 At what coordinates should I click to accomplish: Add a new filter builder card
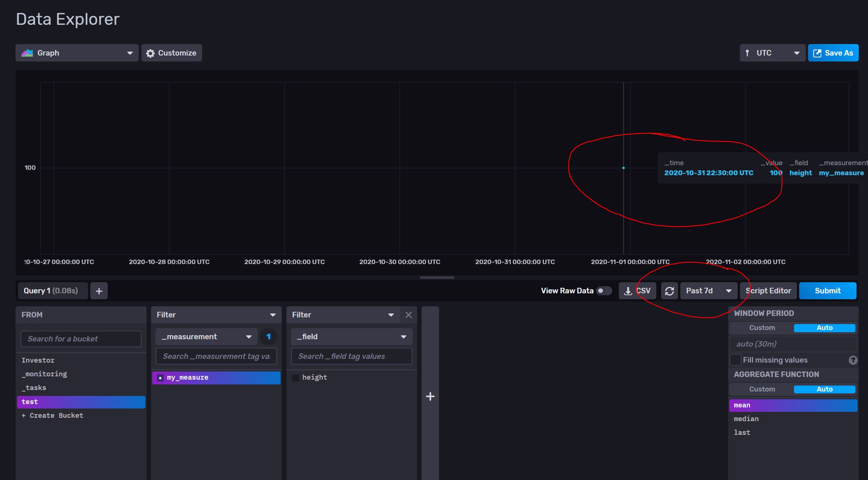[x=430, y=396]
